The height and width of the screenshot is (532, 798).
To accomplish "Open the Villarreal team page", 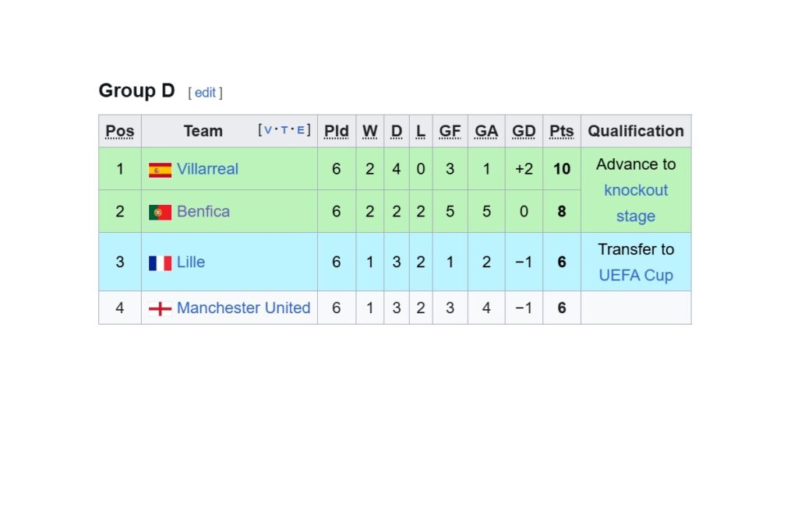I will pyautogui.click(x=207, y=168).
